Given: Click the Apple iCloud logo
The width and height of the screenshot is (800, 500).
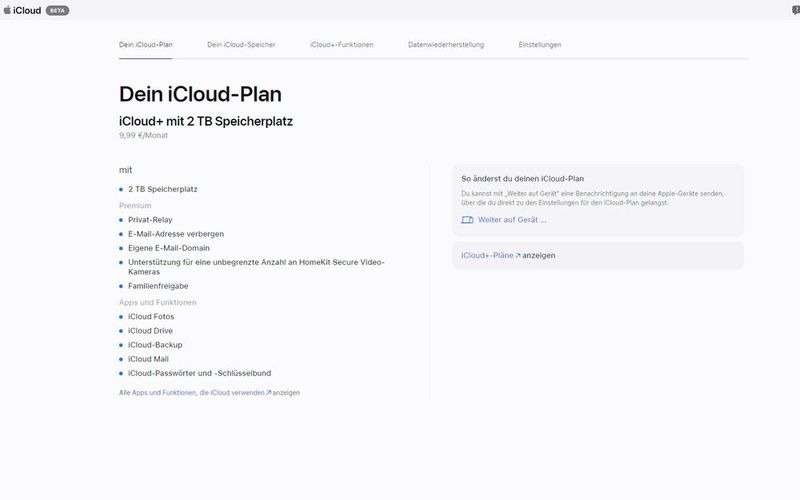Looking at the screenshot, I should point(22,10).
